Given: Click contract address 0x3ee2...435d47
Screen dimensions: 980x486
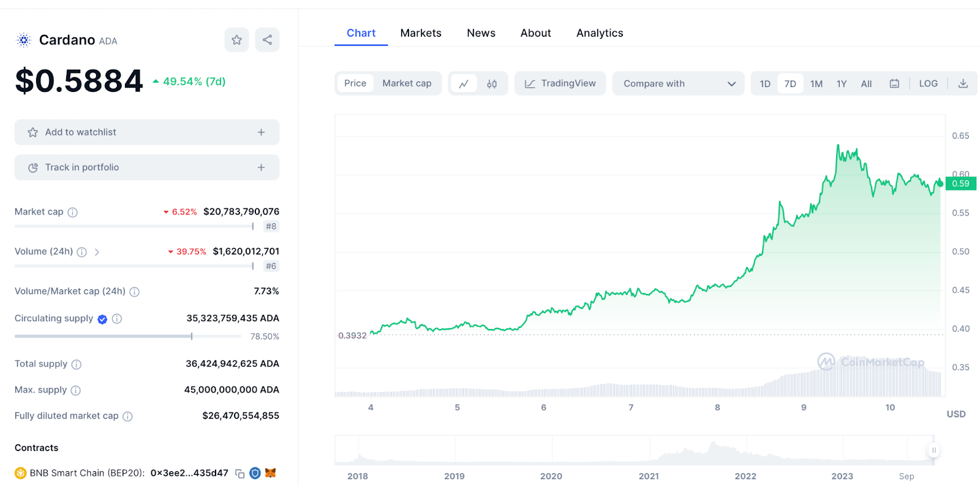Looking at the screenshot, I should 189,473.
